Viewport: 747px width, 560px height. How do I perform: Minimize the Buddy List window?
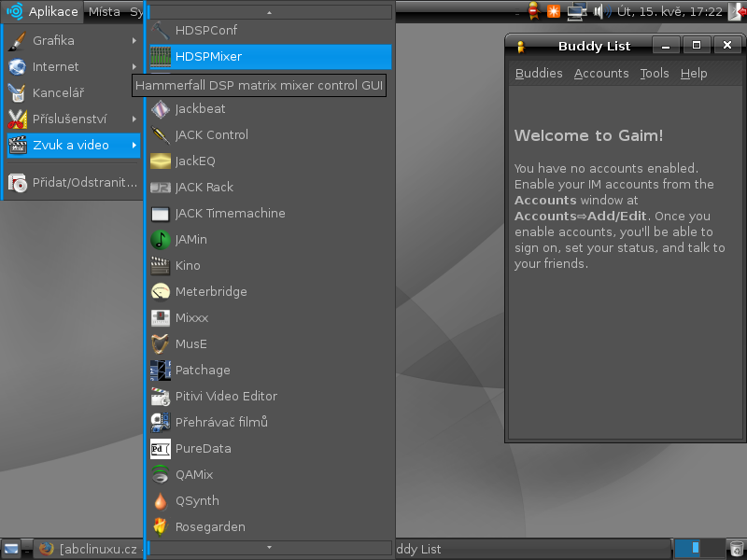[x=666, y=46]
